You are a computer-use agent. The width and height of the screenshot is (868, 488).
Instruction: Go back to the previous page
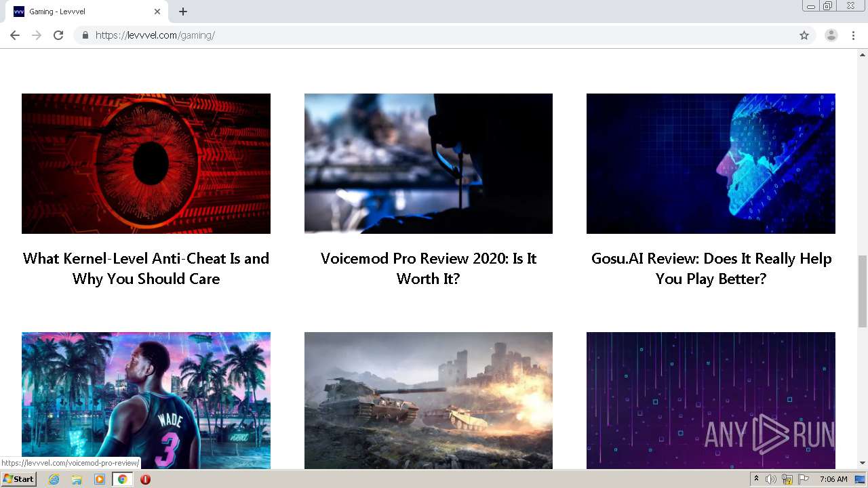15,35
